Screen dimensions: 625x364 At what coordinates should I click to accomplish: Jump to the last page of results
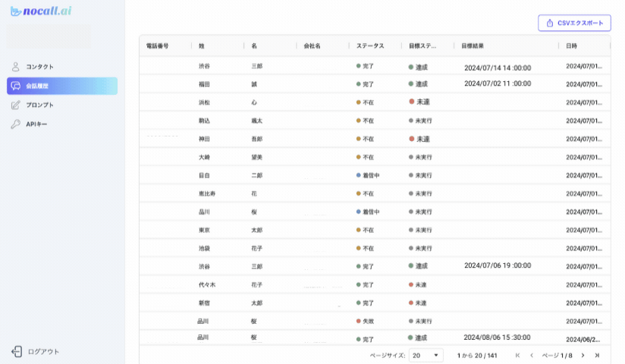[x=597, y=355]
